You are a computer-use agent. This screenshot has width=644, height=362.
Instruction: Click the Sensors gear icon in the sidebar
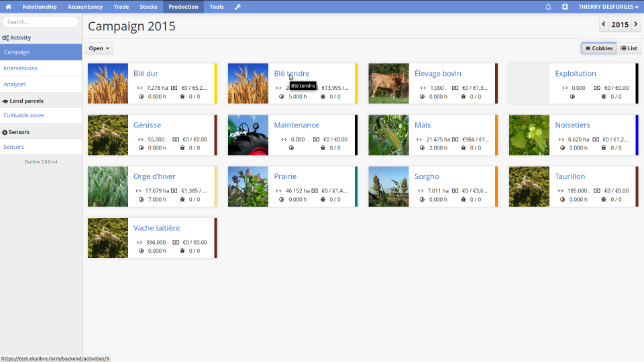pos(5,132)
